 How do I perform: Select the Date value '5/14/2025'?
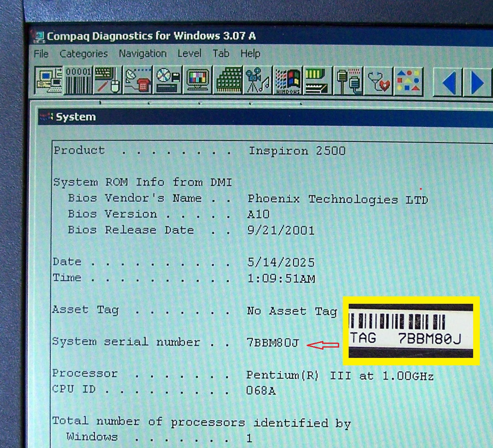(x=281, y=262)
